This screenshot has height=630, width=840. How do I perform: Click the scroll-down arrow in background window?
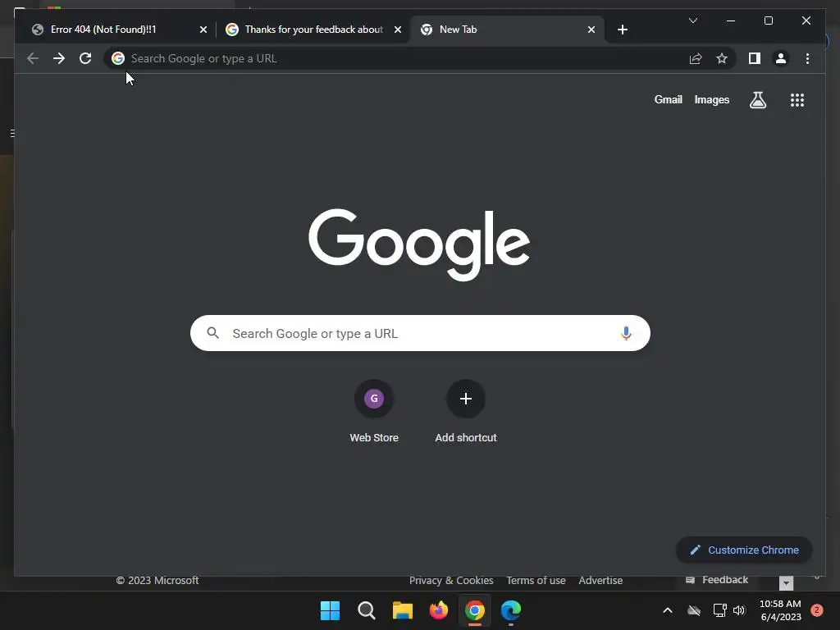pos(786,583)
